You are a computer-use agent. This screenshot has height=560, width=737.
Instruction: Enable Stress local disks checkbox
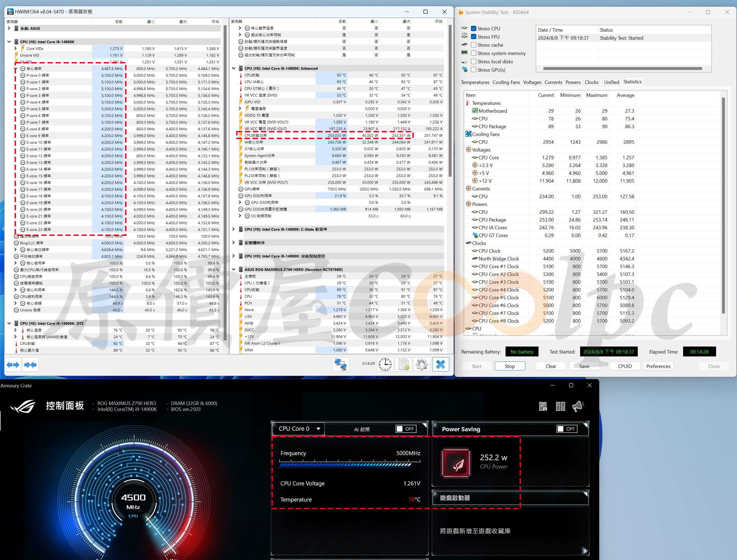coord(473,61)
